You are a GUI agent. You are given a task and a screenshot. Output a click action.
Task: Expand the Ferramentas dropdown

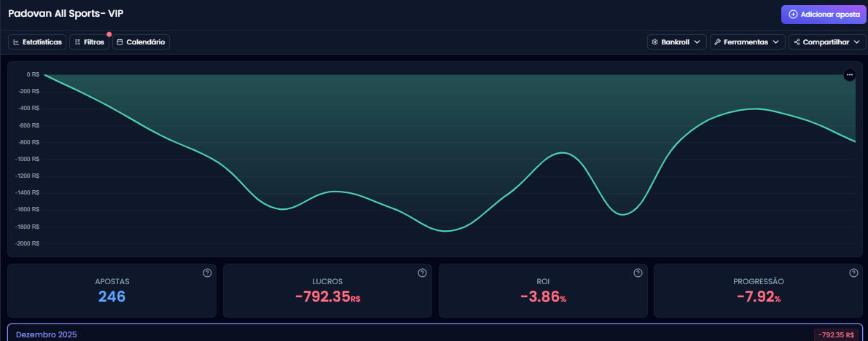747,42
